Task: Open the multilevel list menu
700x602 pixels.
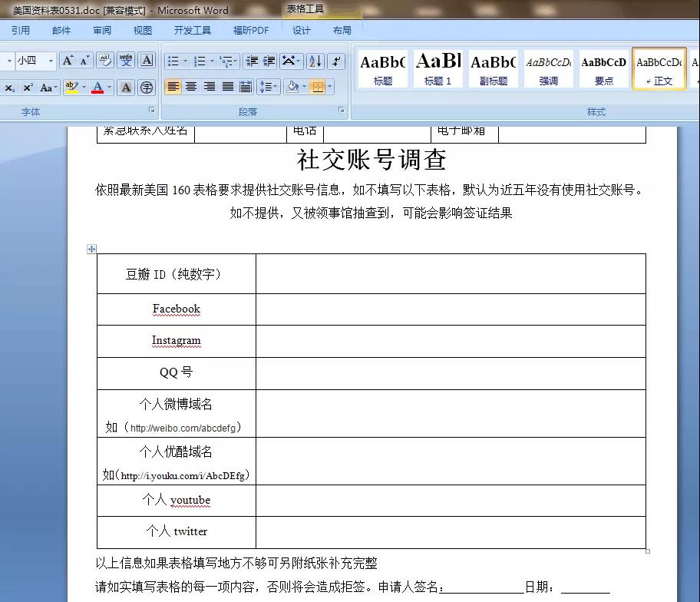Action: point(229,61)
